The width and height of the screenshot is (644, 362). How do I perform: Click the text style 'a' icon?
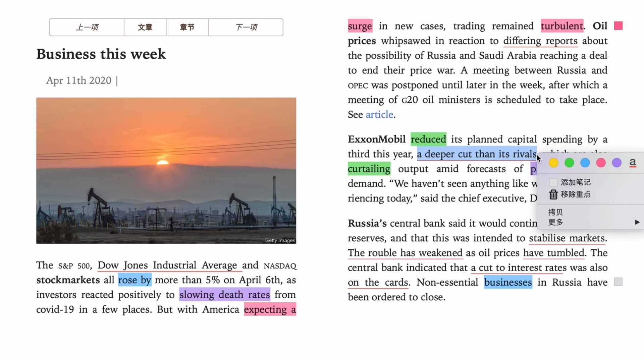633,163
